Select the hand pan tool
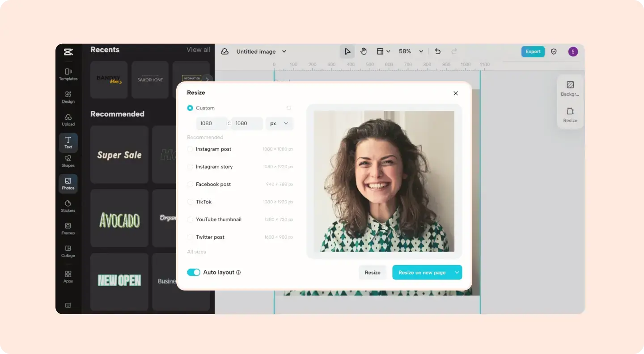The image size is (644, 354). coord(364,51)
